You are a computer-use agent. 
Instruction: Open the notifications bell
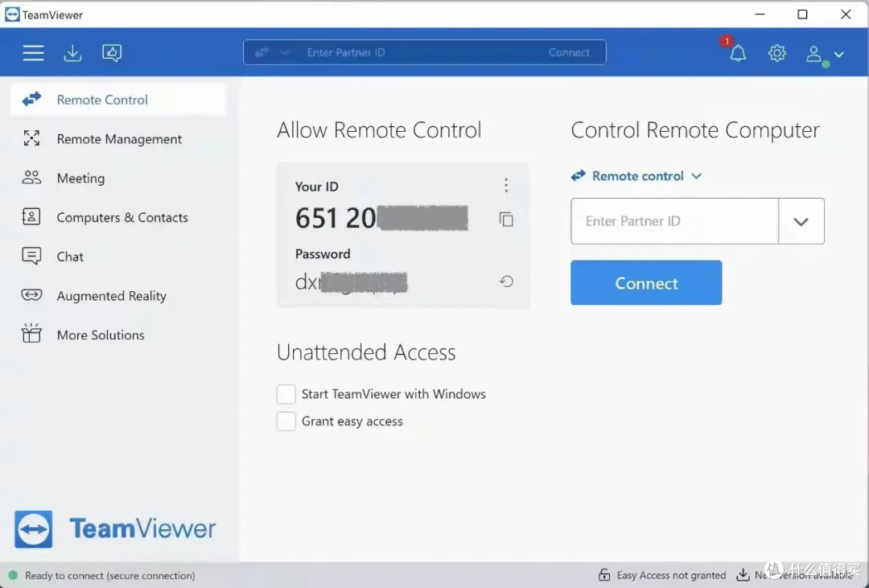point(738,53)
